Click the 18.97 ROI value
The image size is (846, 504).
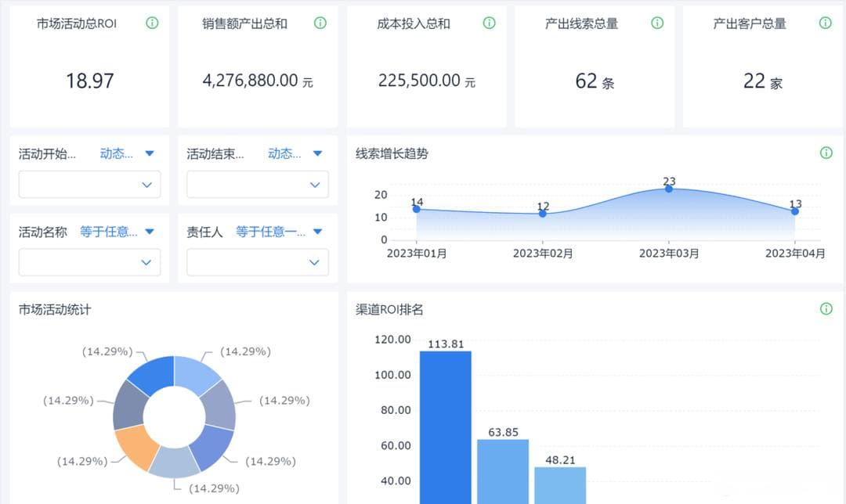pyautogui.click(x=89, y=81)
